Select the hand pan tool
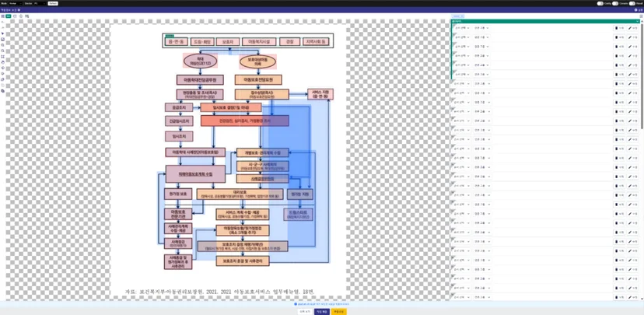The height and width of the screenshot is (315, 644). click(x=3, y=62)
